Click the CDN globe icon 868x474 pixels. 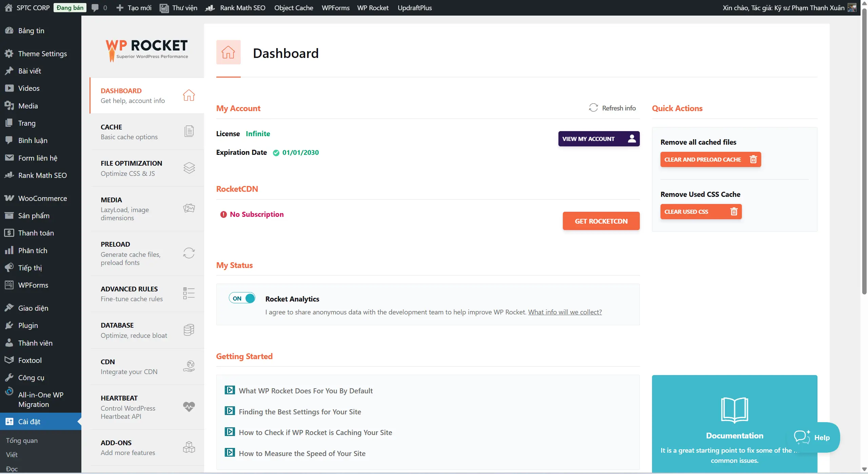[189, 366]
